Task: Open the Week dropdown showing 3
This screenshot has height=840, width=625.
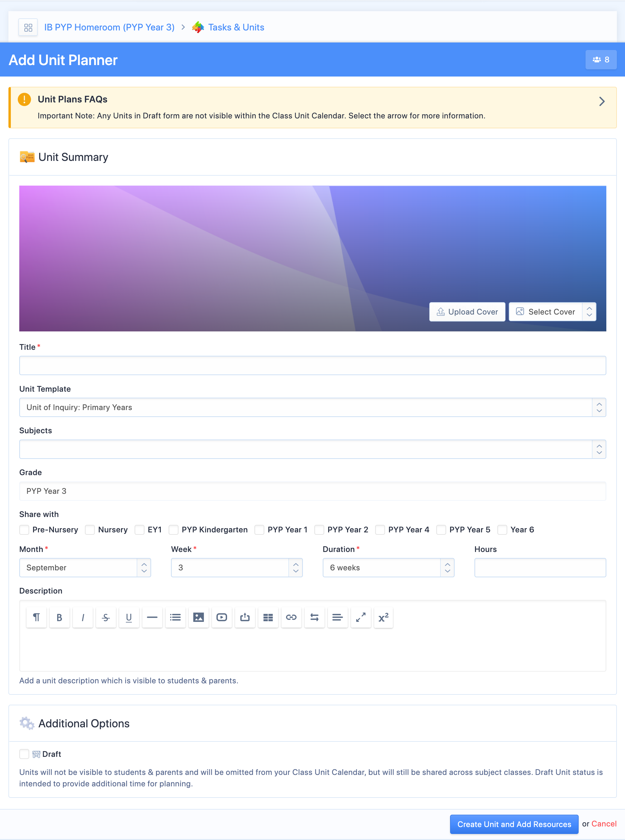Action: click(237, 567)
